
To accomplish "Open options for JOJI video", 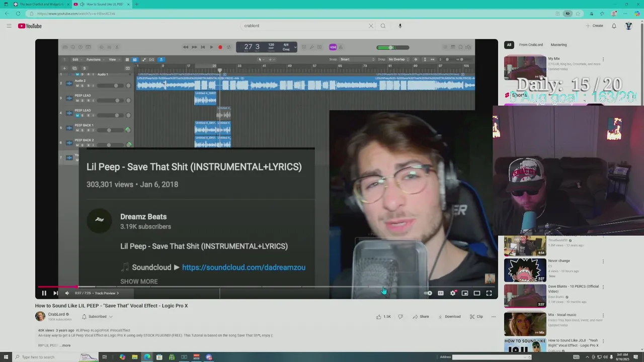I will [603, 341].
